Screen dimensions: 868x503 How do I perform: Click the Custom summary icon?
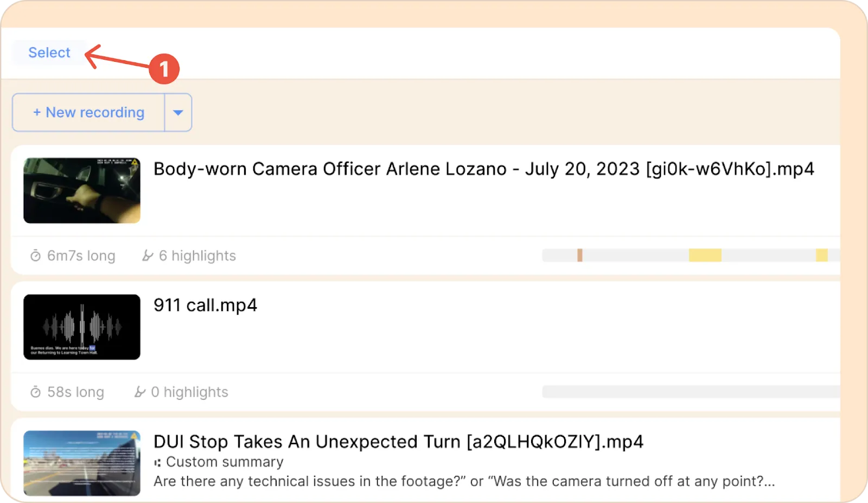pyautogui.click(x=157, y=463)
